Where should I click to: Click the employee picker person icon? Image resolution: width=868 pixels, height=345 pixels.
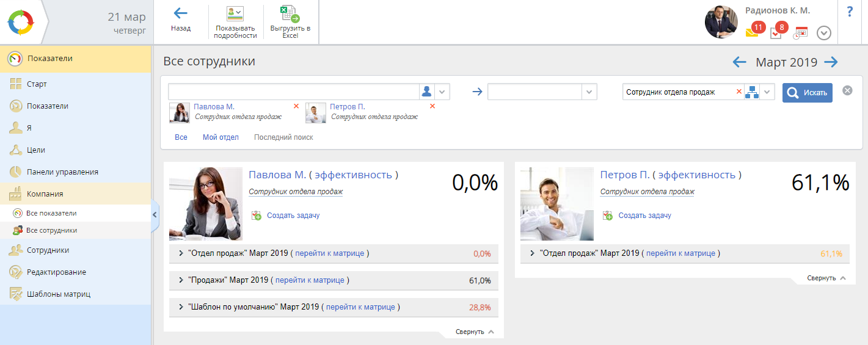click(x=427, y=92)
